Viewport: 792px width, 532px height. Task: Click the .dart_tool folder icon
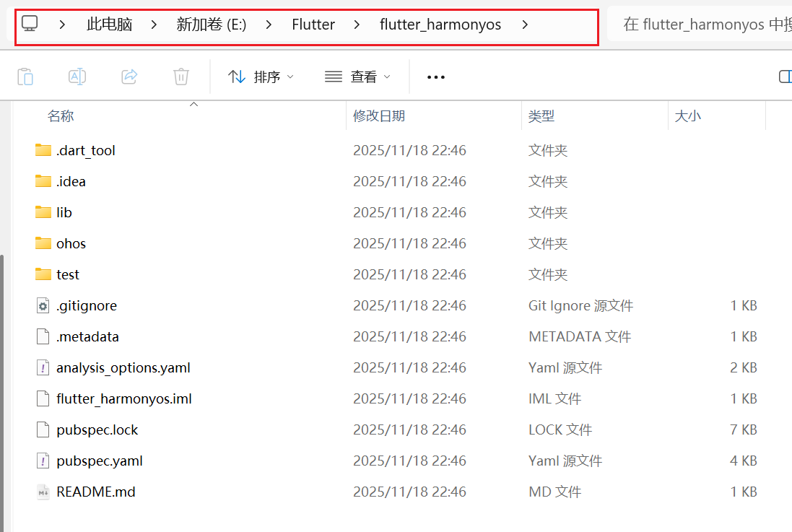tap(43, 150)
